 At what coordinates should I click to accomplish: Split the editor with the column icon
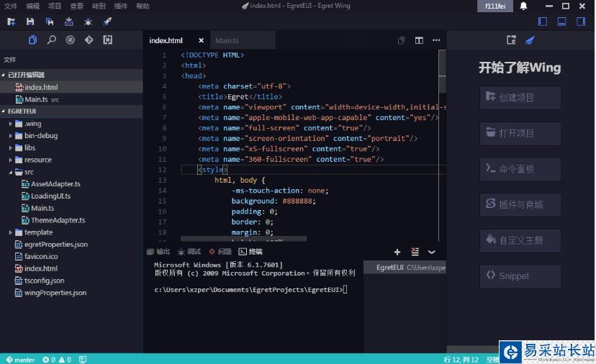tap(419, 40)
